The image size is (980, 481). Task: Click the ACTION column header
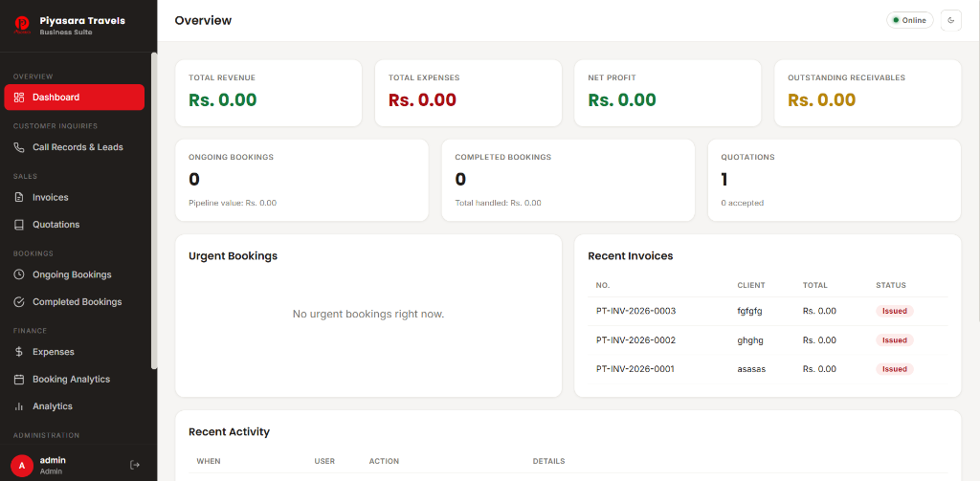(384, 462)
